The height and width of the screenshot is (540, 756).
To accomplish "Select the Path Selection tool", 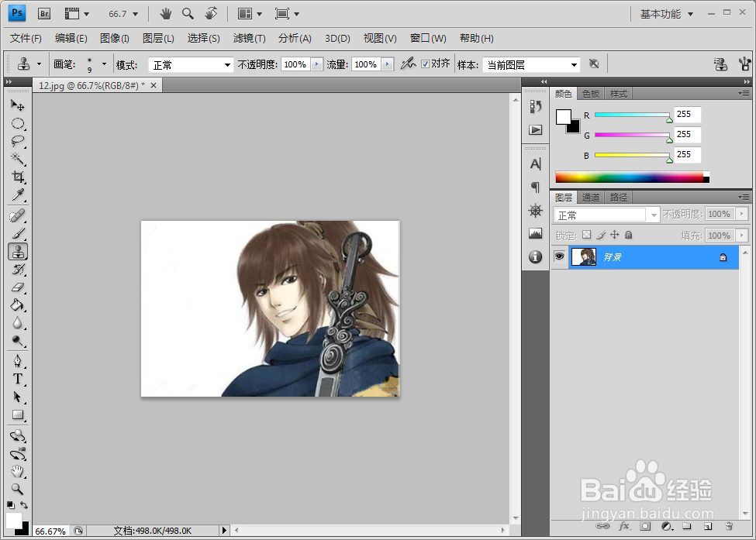I will click(18, 397).
